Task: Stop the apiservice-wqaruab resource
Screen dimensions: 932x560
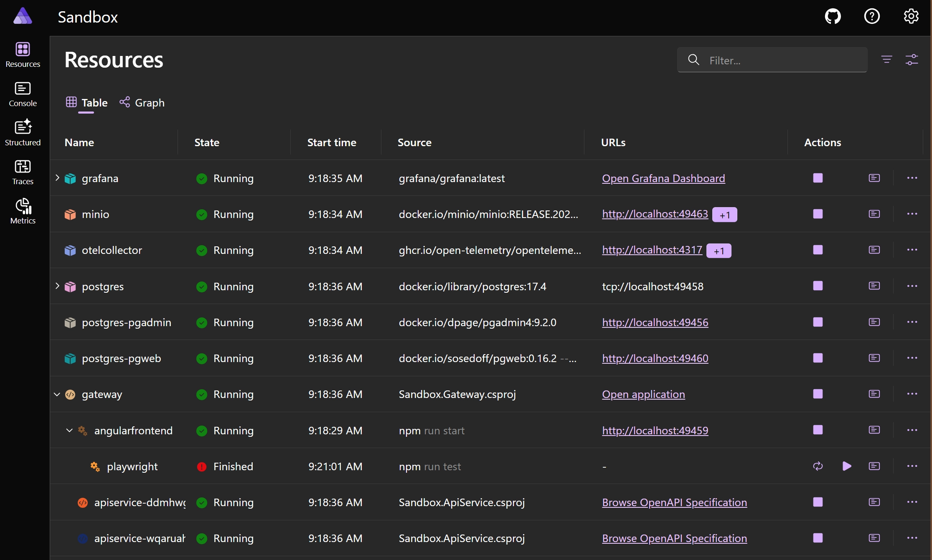Action: pyautogui.click(x=818, y=538)
